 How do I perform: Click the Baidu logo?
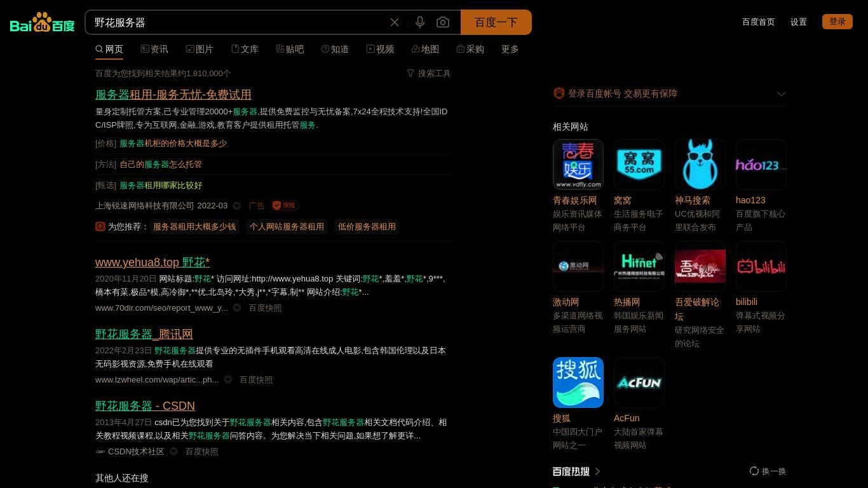pos(42,23)
